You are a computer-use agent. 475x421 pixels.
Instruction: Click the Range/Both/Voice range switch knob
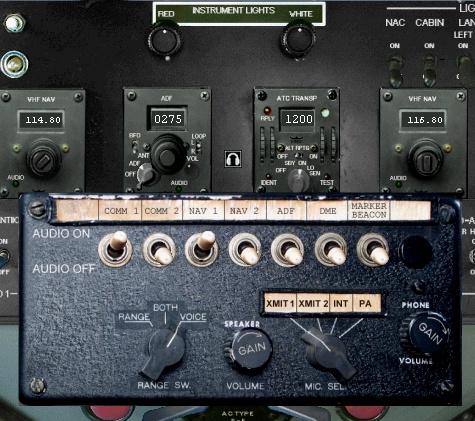click(163, 353)
